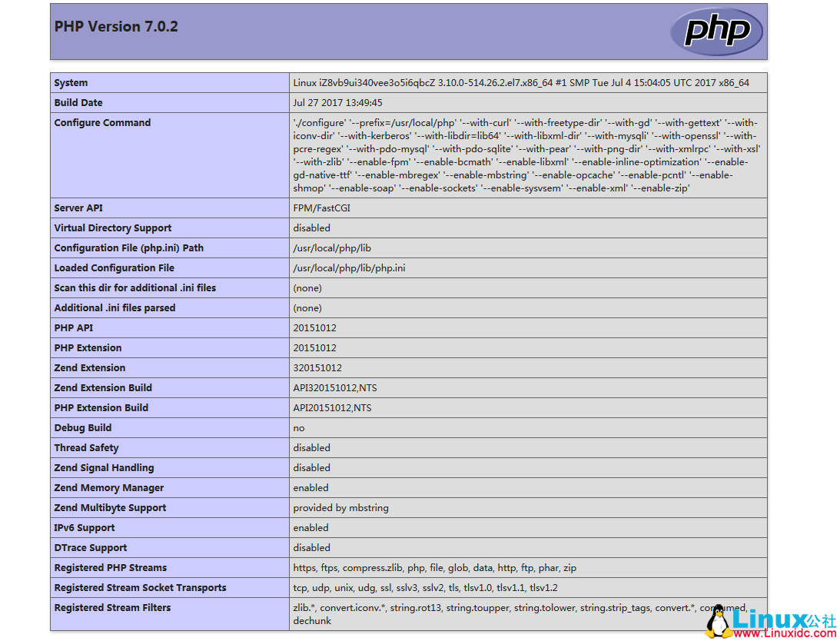The width and height of the screenshot is (840, 641).
Task: Click the PHP Extension Build label
Action: (x=101, y=408)
